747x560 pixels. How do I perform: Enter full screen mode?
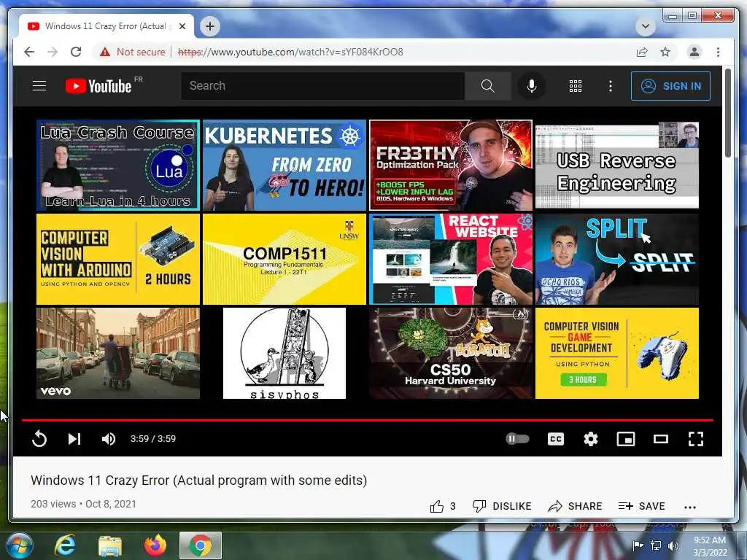695,438
